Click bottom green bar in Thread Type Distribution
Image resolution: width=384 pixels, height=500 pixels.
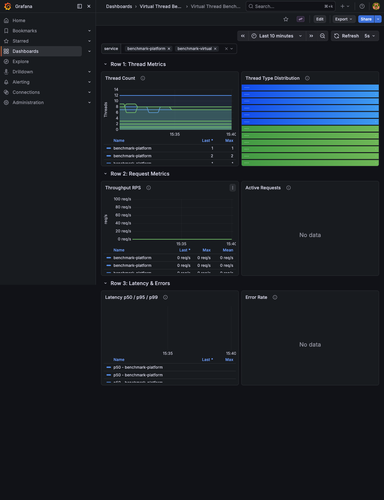click(310, 163)
